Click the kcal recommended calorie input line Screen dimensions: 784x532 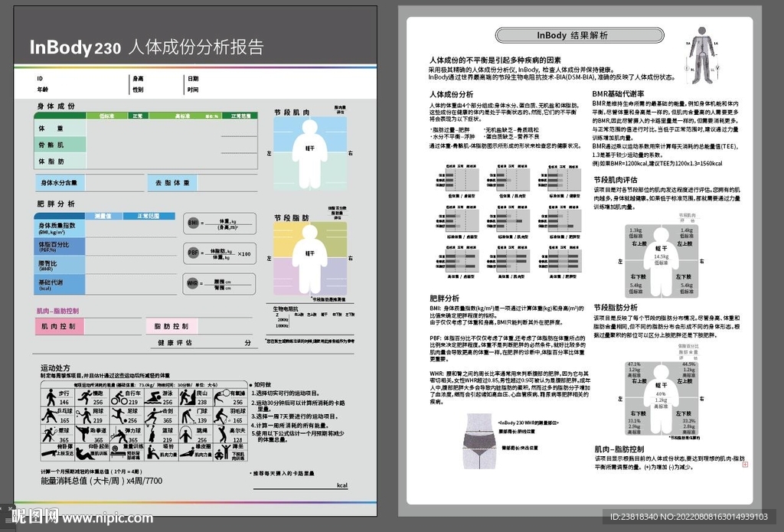299,485
